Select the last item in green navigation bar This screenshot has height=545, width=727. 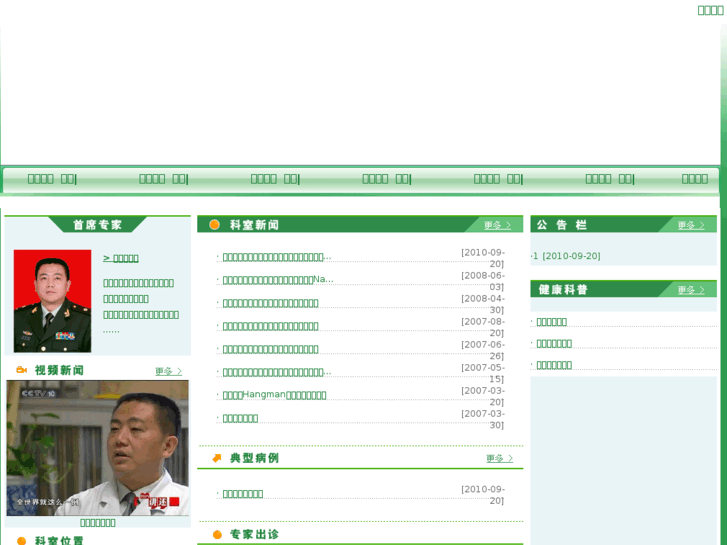coord(695,179)
